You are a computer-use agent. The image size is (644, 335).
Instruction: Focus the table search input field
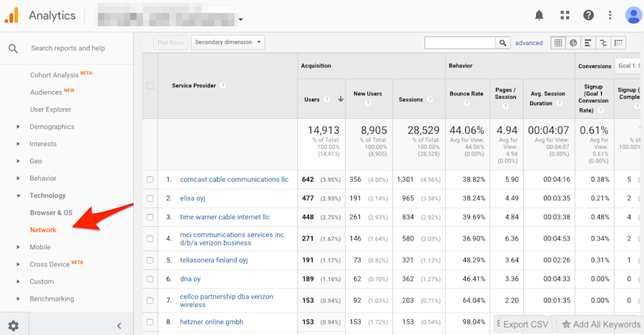[x=460, y=43]
